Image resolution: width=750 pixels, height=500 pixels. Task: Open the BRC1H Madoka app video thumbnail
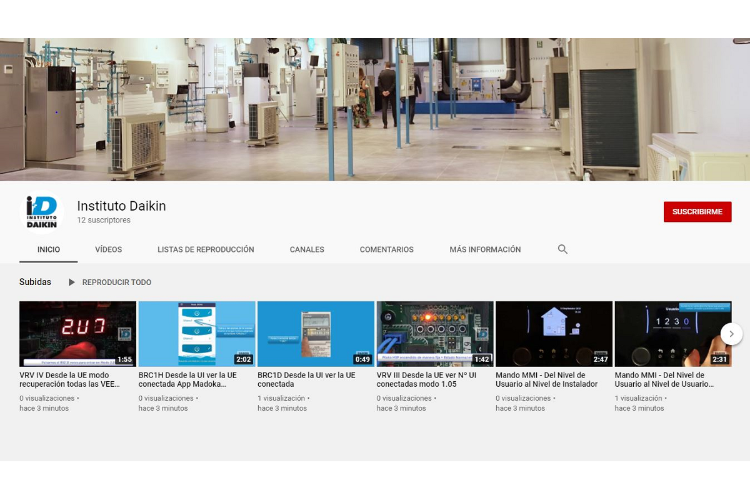[x=197, y=334]
